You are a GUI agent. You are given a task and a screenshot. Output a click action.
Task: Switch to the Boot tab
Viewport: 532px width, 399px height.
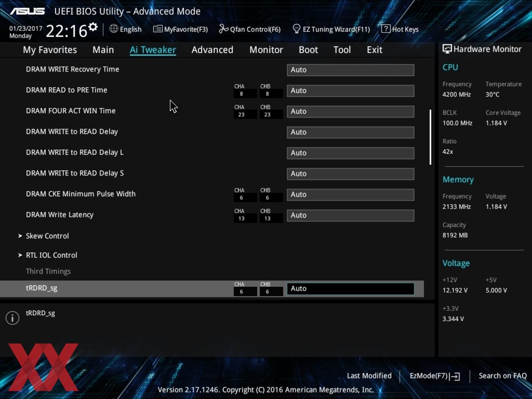click(308, 50)
